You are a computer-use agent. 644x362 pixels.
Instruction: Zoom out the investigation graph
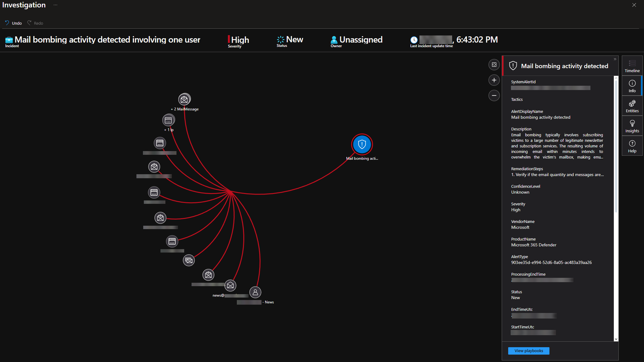pyautogui.click(x=494, y=96)
